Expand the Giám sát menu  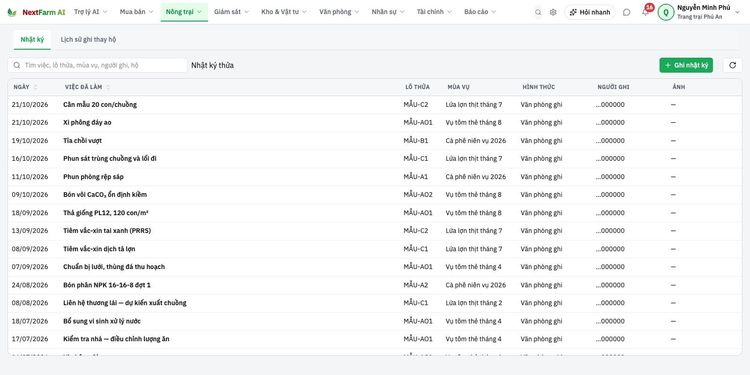232,12
